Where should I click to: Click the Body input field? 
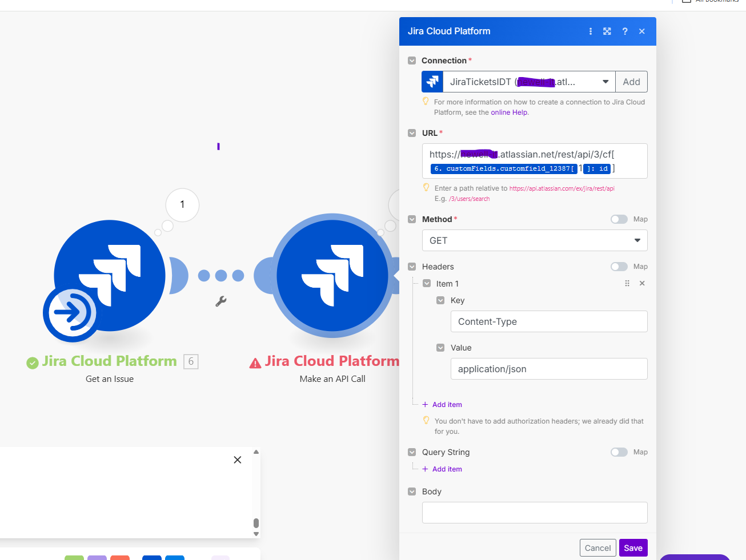535,513
